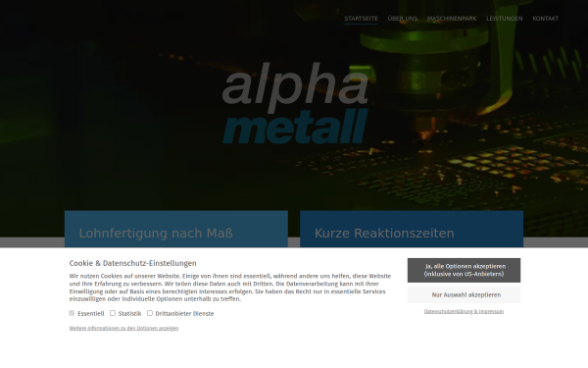The width and height of the screenshot is (588, 368).
Task: Open the Startseite navigation item
Action: (x=361, y=19)
